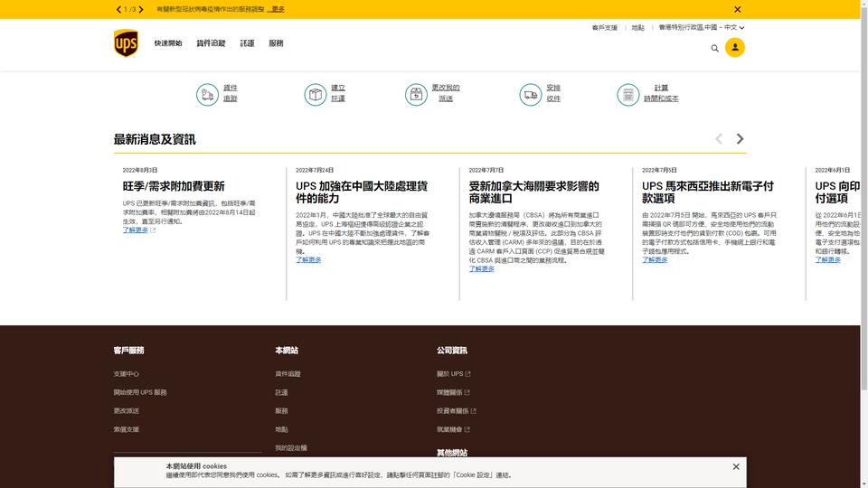Screen dimensions: 868x488
Task: Select the headline UPS 馬來西亞推出新電子付款選項
Action: click(708, 192)
